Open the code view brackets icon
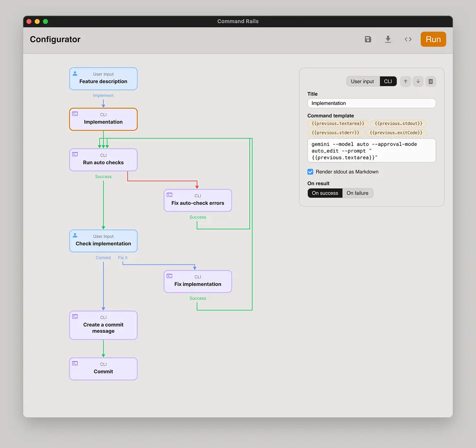Viewport: 476px width, 448px height. [408, 39]
